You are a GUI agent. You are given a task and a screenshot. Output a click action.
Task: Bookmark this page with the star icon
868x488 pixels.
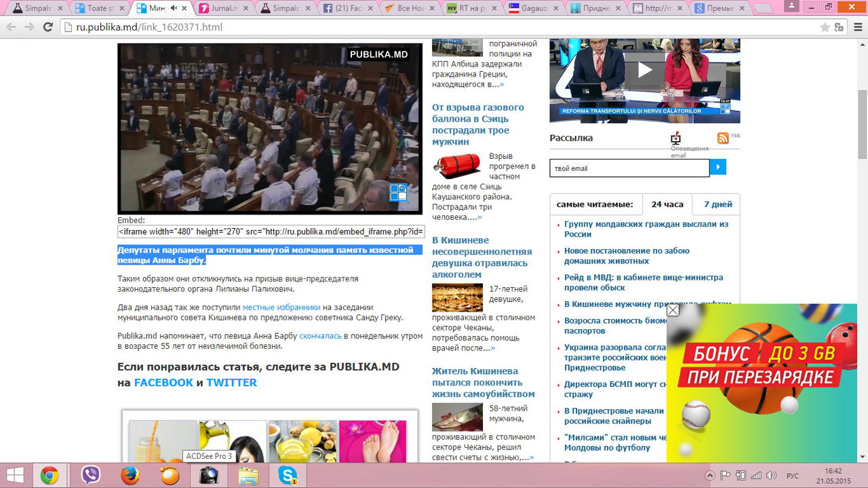coord(825,27)
